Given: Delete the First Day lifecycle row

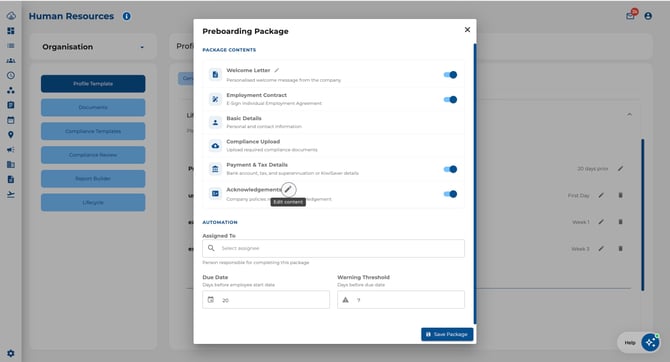Looking at the screenshot, I should coord(620,195).
